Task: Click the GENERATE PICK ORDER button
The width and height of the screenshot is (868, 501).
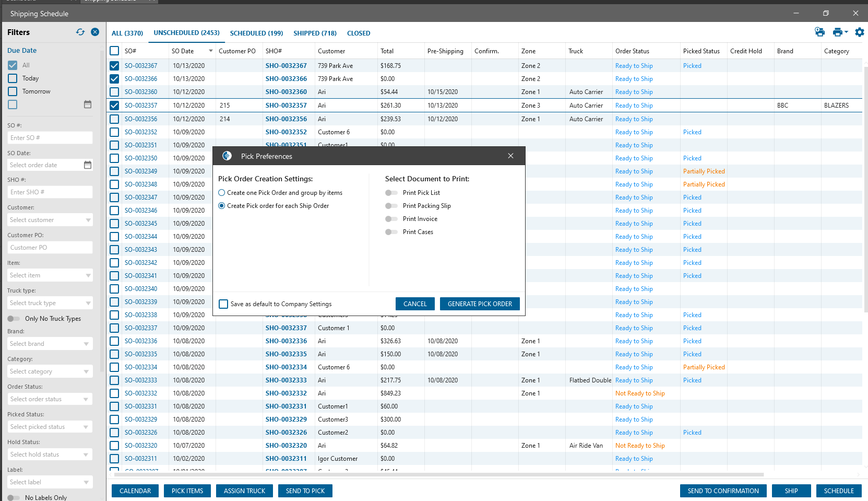Action: point(480,304)
